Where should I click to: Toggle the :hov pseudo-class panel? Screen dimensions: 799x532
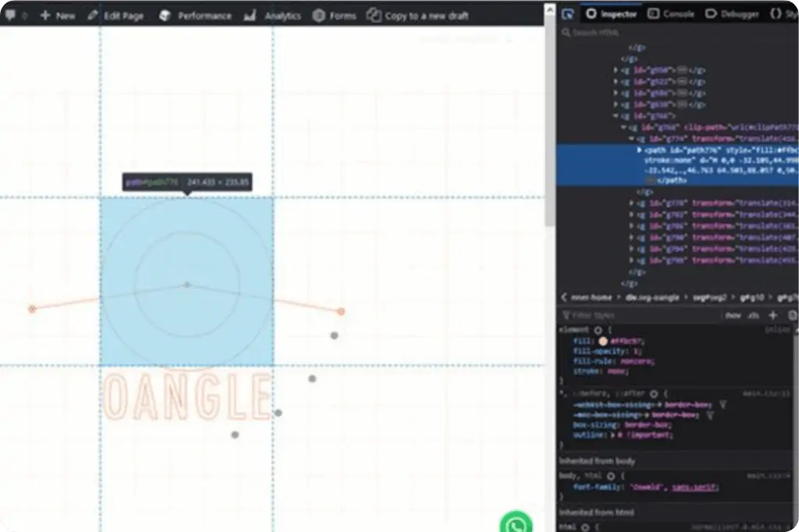click(x=733, y=315)
